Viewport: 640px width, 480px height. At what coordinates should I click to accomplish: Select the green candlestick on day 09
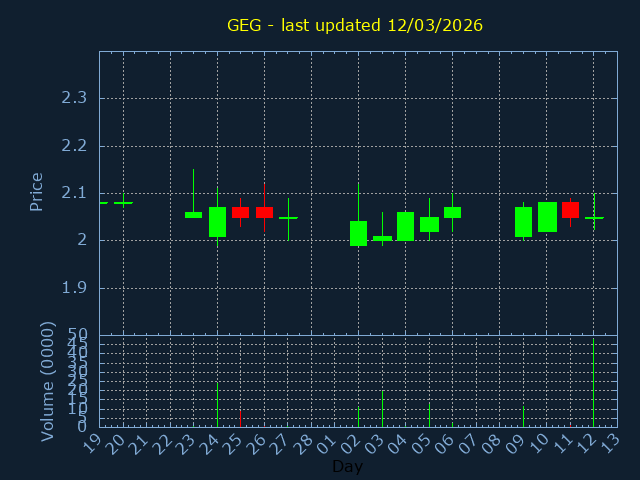523,222
